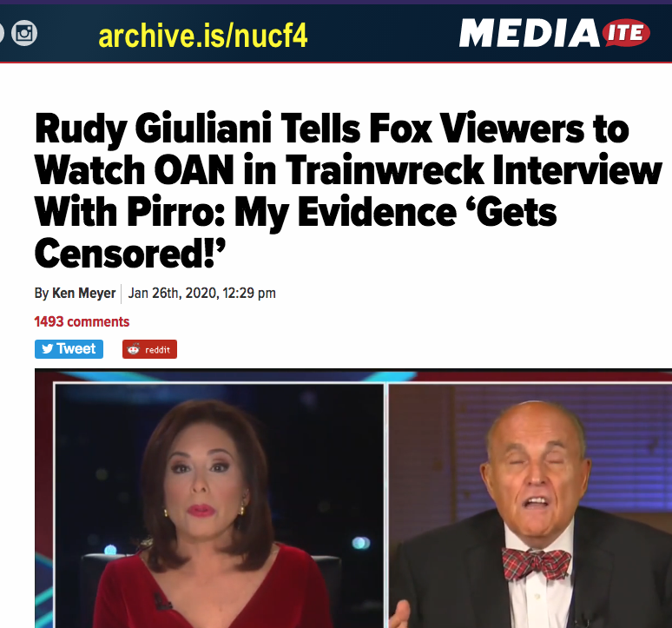The image size is (672, 628).
Task: Click the man with plaid bow tie panel
Action: pyautogui.click(x=530, y=506)
